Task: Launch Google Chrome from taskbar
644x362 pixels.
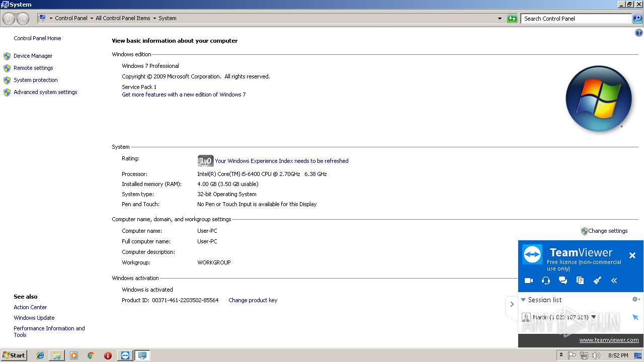Action: [x=91, y=355]
